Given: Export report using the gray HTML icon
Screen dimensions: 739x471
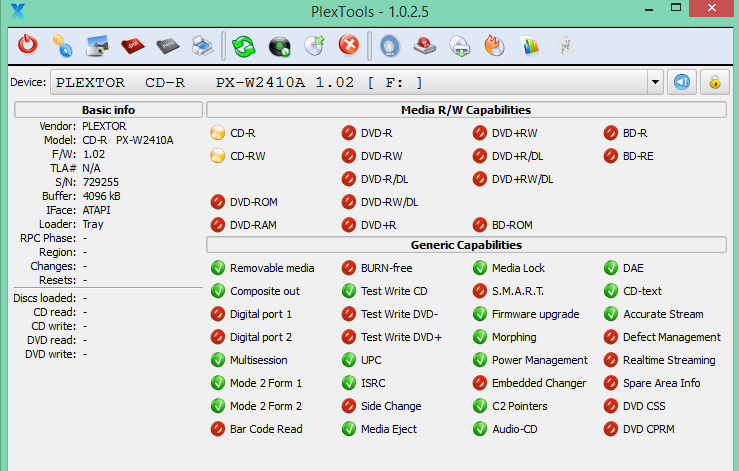Looking at the screenshot, I should (x=168, y=46).
